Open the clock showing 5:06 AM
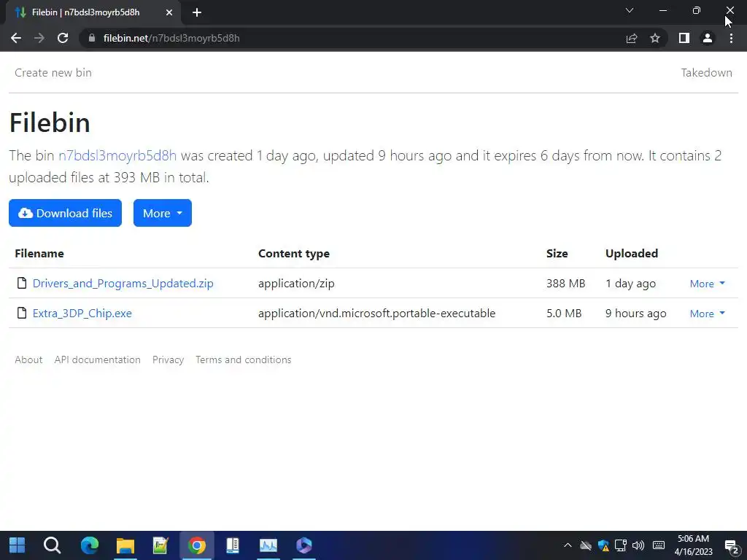This screenshot has height=560, width=747. (x=693, y=545)
